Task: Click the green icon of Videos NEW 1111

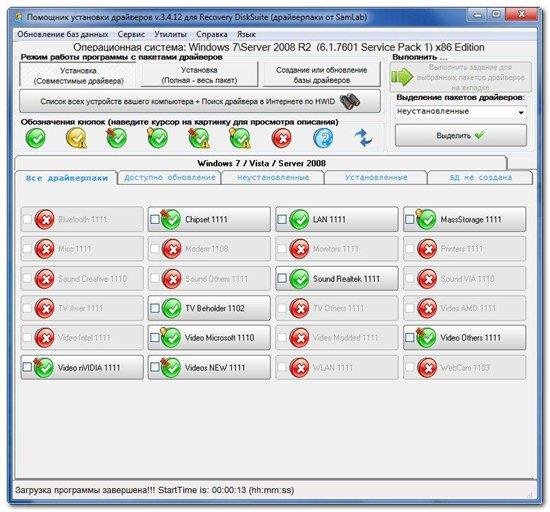Action: click(171, 368)
